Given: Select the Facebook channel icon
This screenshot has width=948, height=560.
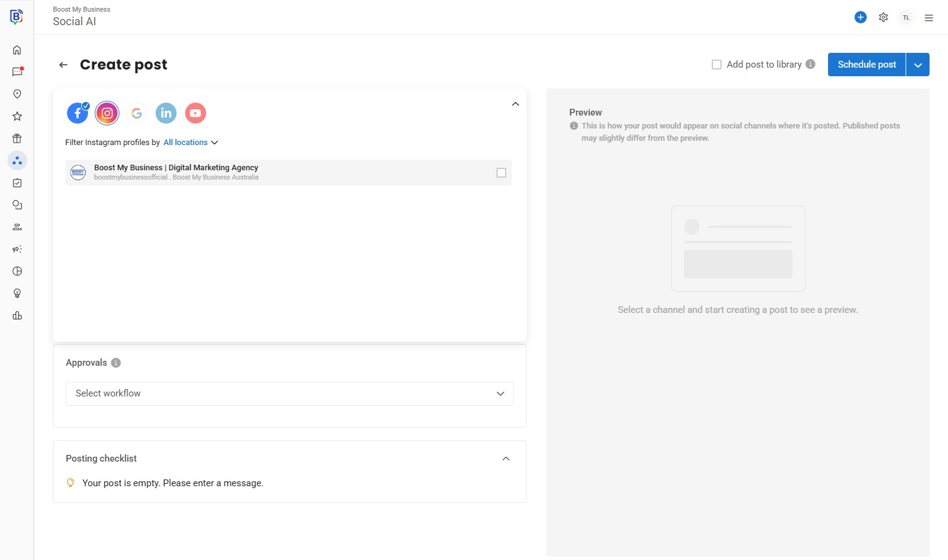Looking at the screenshot, I should click(x=78, y=113).
